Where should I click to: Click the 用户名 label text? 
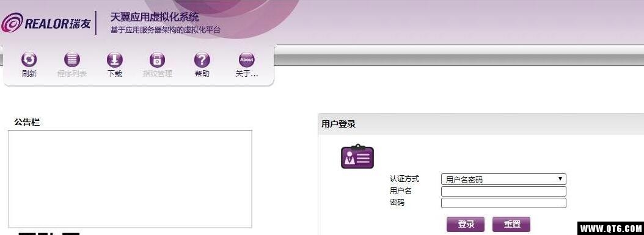pyautogui.click(x=400, y=191)
